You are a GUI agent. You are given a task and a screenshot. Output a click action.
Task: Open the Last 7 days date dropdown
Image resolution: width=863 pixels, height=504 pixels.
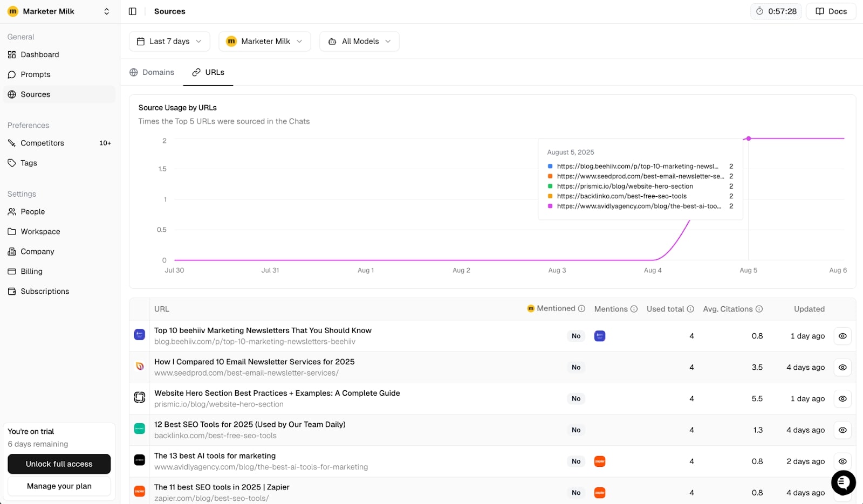(169, 41)
